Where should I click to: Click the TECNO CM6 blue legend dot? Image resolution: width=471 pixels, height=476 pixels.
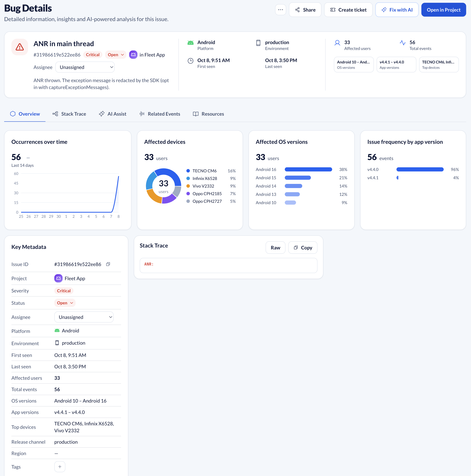click(188, 171)
